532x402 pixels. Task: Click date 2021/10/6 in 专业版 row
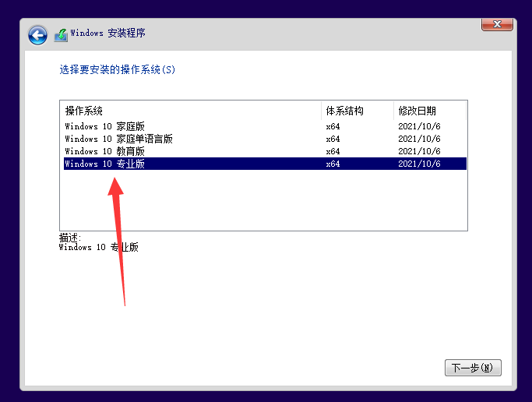pyautogui.click(x=419, y=164)
